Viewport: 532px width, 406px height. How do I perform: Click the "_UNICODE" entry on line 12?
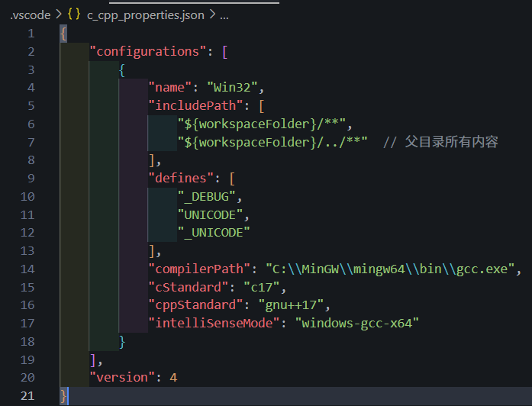(214, 233)
